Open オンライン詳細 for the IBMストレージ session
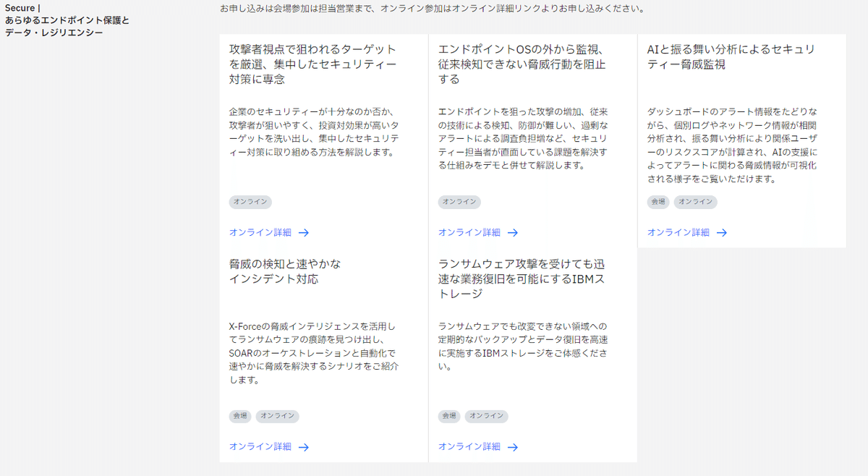Viewport: 868px width, 476px height. pyautogui.click(x=469, y=446)
